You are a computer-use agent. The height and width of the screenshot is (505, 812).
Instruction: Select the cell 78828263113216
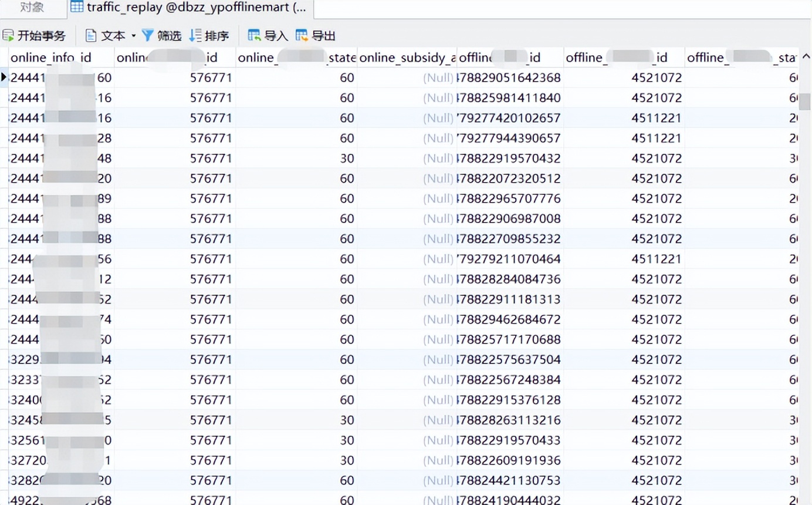pyautogui.click(x=510, y=420)
